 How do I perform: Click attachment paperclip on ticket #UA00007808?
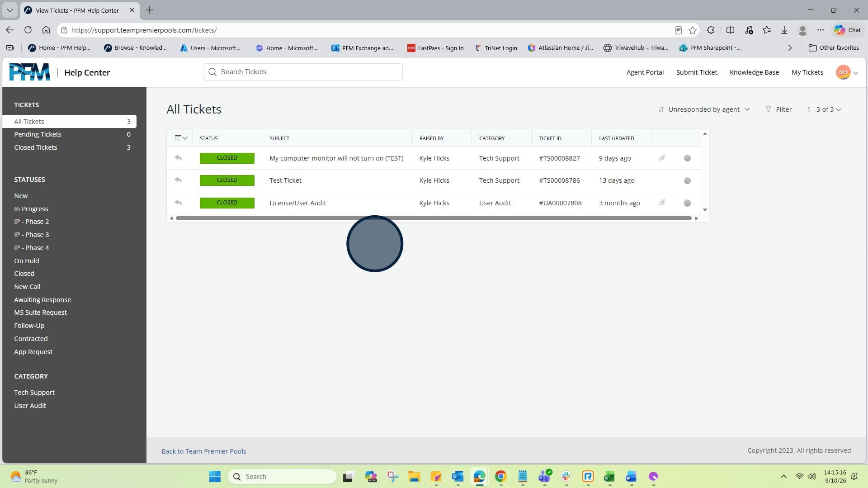coord(662,203)
